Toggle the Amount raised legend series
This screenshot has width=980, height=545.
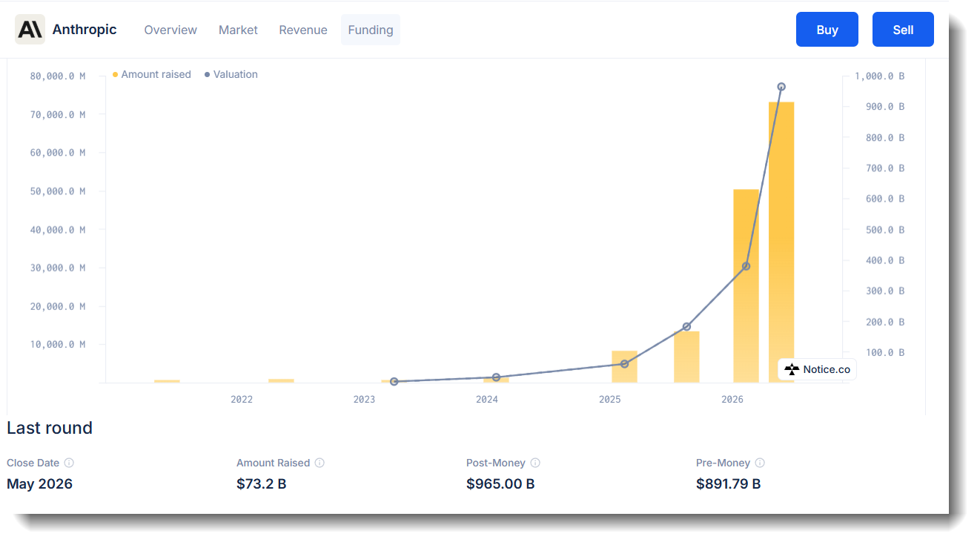152,74
